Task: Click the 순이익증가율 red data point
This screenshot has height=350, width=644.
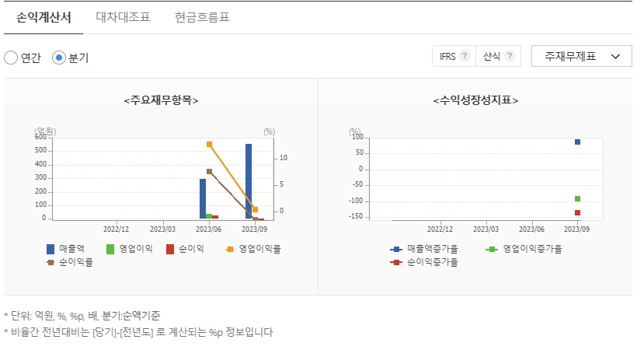Action: 577,212
